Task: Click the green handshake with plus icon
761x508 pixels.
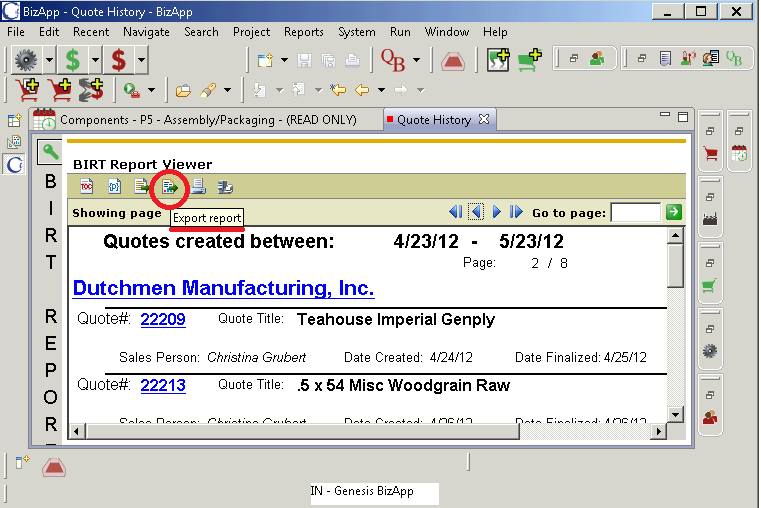Action: [498, 60]
